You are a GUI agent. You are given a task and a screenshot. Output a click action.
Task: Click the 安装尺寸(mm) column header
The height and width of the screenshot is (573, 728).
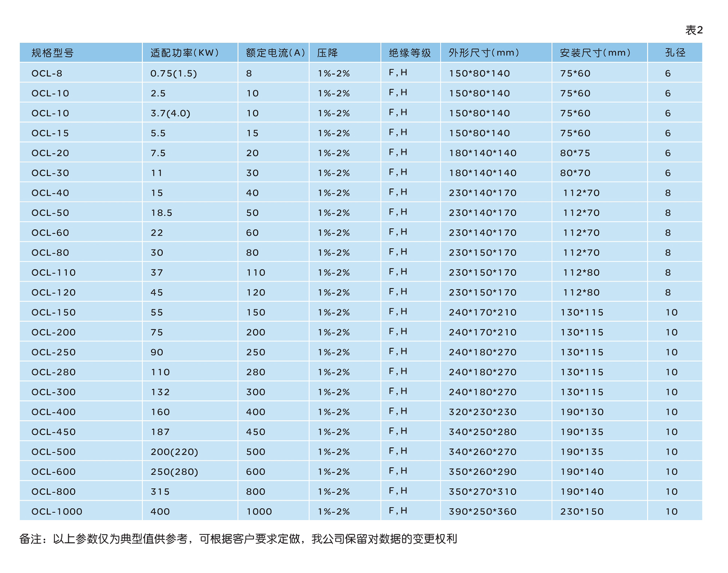595,53
